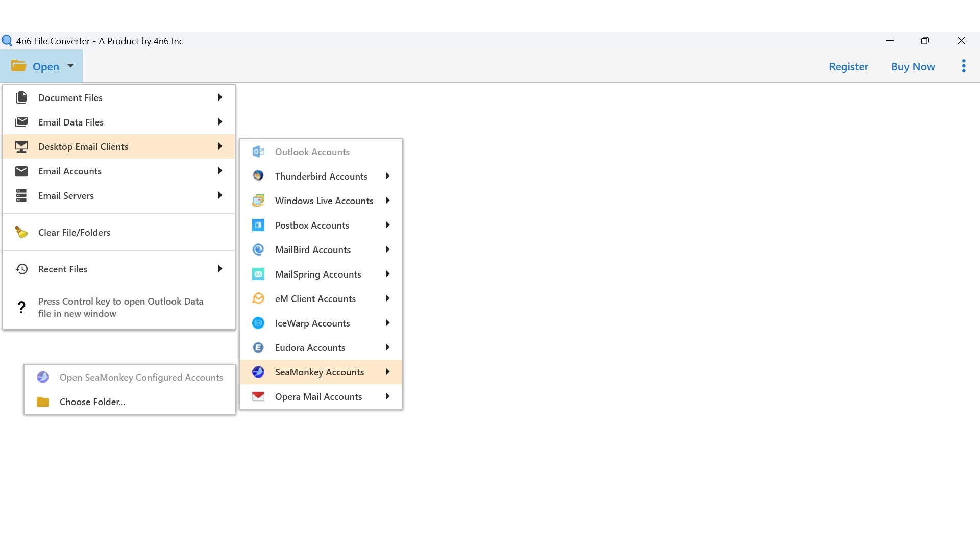The height and width of the screenshot is (551, 980).
Task: Click the Outlook Accounts icon
Action: (258, 152)
